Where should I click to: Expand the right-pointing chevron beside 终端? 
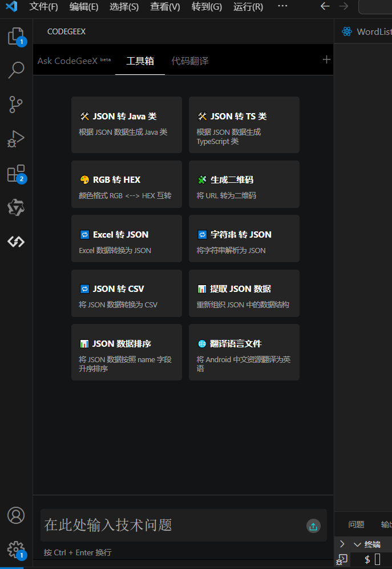342,544
